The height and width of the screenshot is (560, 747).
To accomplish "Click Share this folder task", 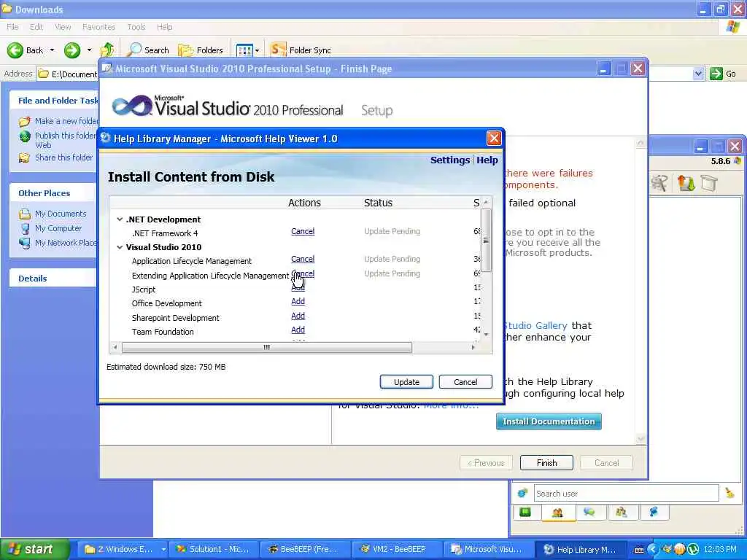I will click(55, 157).
